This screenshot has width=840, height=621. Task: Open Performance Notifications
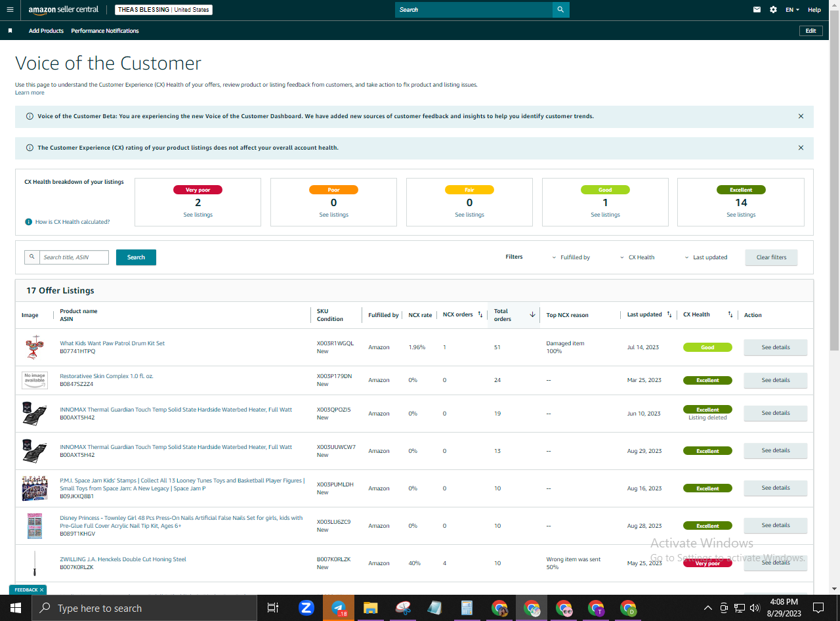[105, 31]
